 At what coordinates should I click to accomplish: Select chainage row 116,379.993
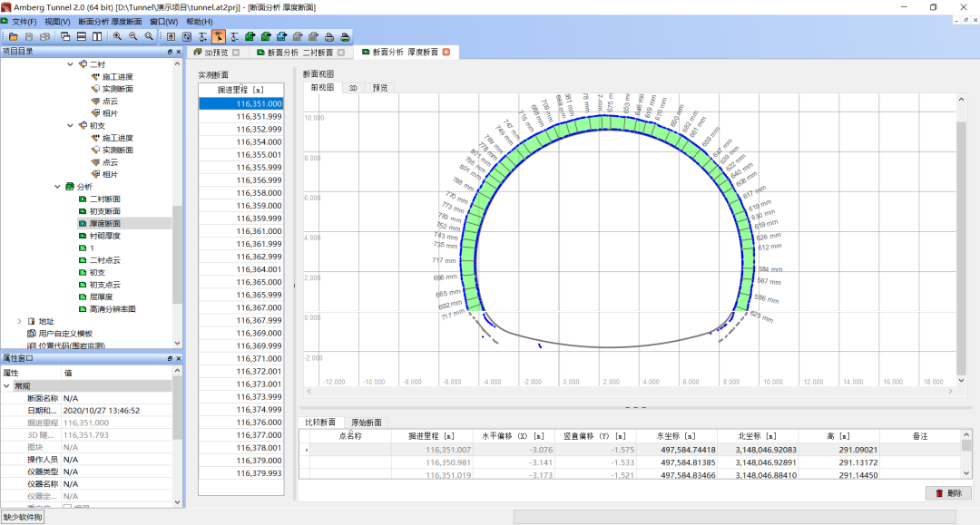tap(240, 473)
